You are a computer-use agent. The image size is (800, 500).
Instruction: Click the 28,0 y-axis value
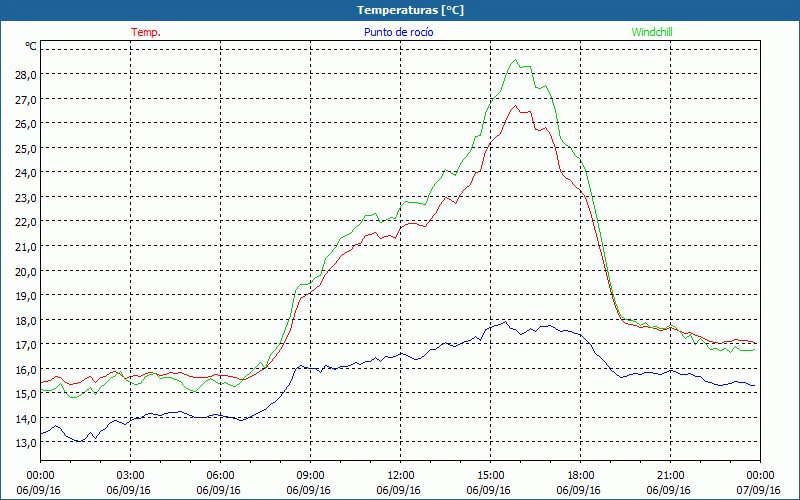click(26, 74)
